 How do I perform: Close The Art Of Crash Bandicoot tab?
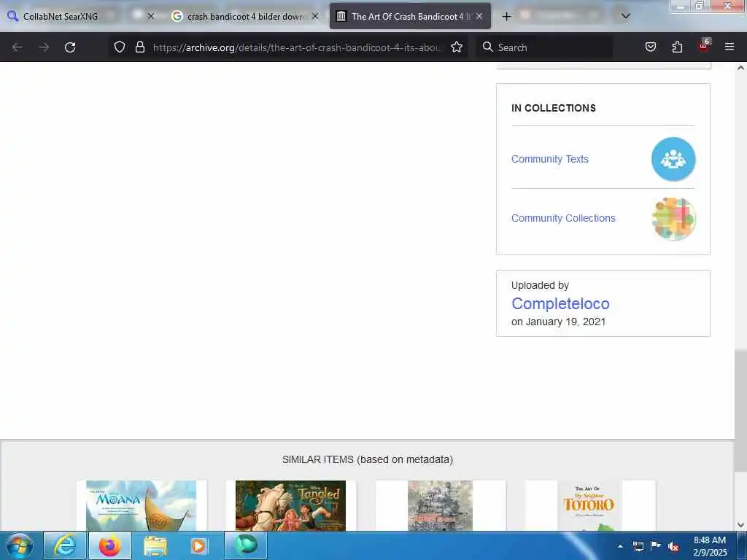pyautogui.click(x=479, y=16)
